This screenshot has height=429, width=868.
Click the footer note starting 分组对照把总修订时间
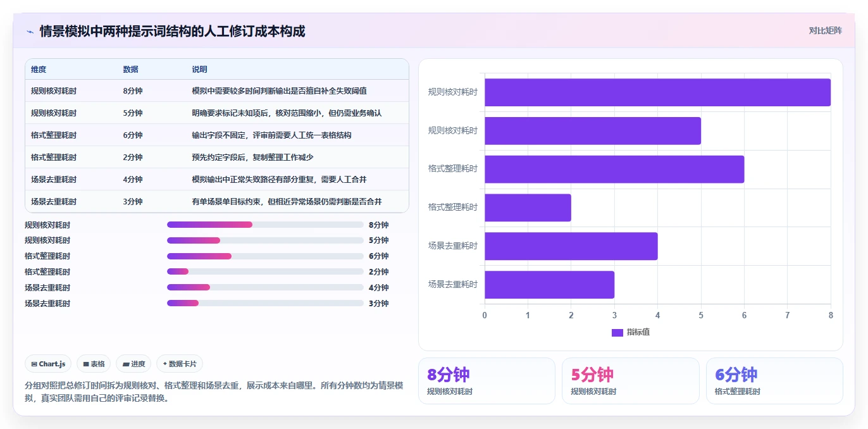click(214, 392)
